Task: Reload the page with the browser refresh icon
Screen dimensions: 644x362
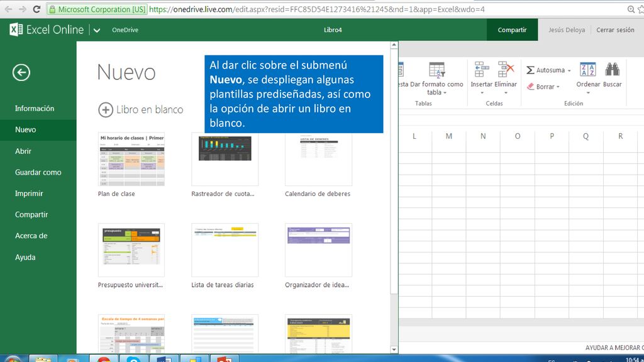Action: pos(36,9)
